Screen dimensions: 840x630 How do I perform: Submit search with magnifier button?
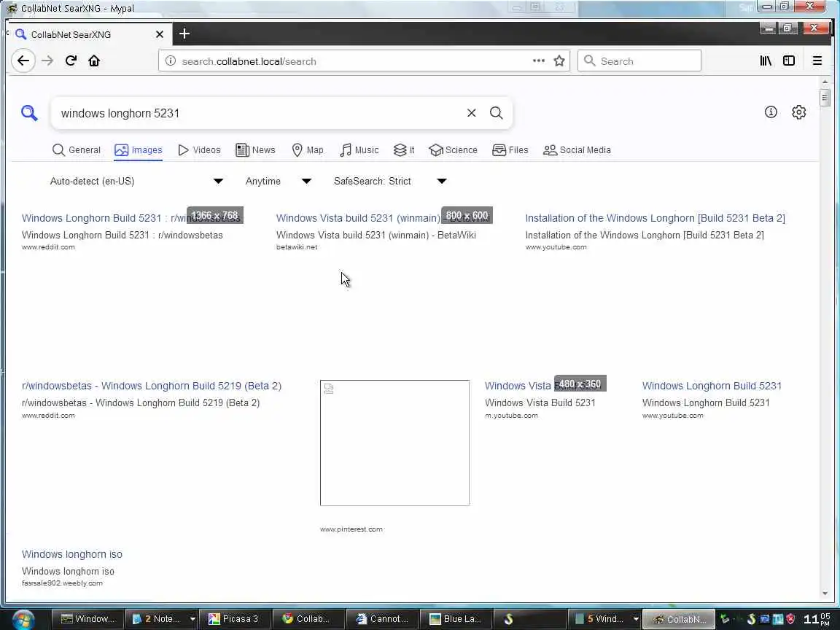[x=496, y=113]
